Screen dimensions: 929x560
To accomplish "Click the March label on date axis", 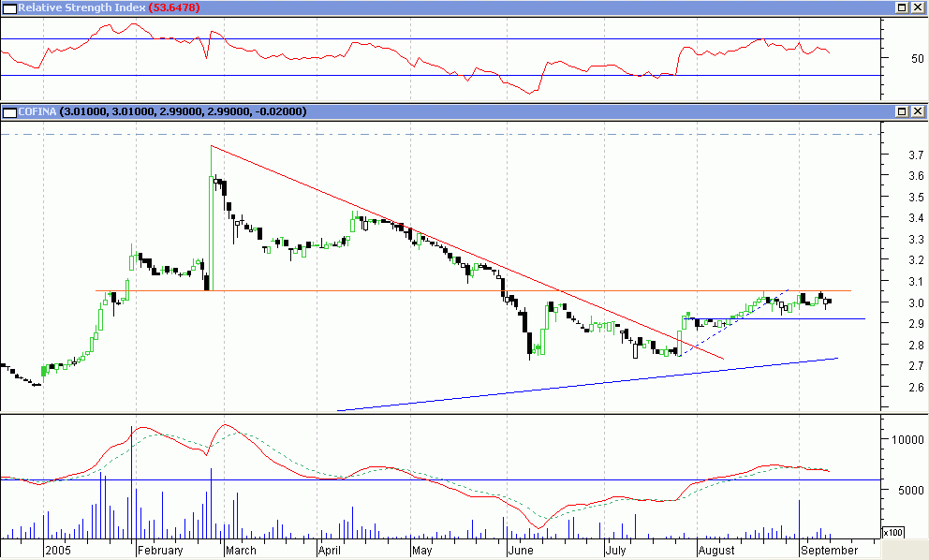I will (241, 550).
